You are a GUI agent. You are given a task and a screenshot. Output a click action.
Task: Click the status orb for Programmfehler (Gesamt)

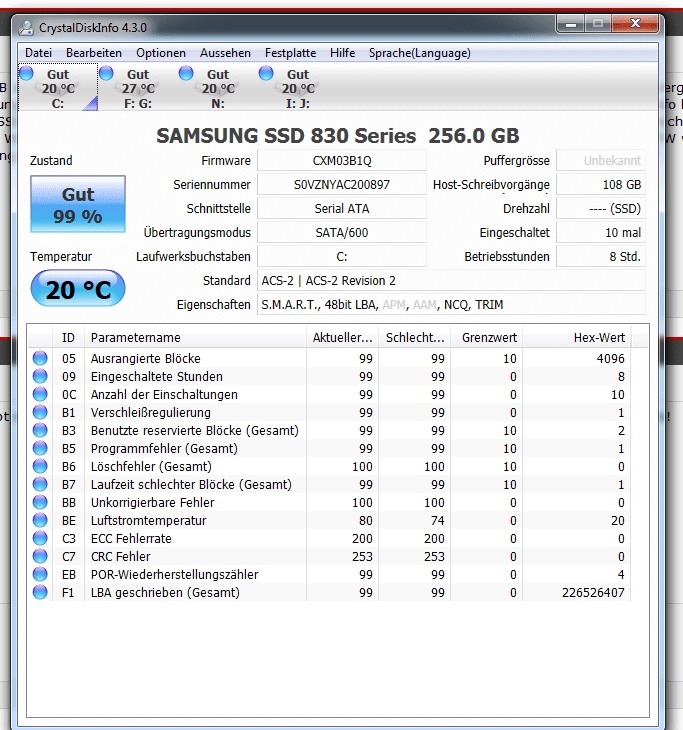point(40,448)
